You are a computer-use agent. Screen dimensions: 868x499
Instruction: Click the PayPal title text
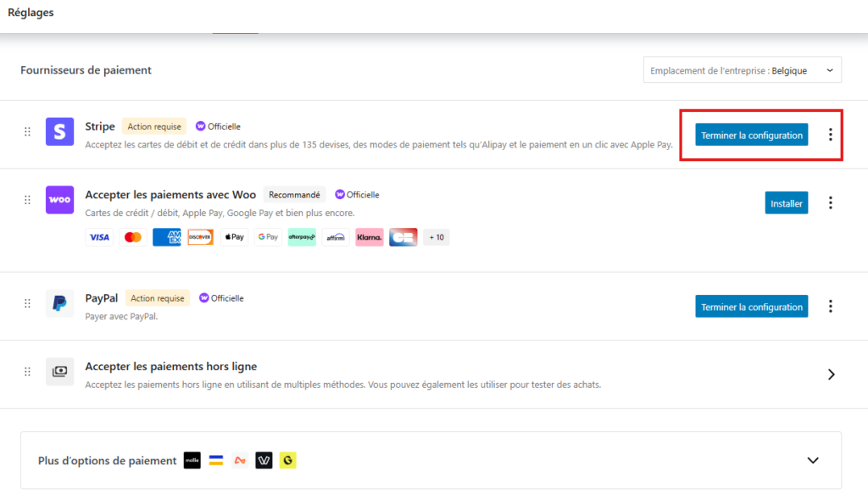pyautogui.click(x=102, y=298)
